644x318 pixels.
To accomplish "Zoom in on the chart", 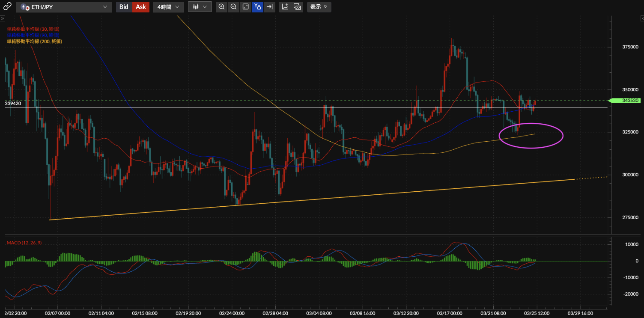I will 221,7.
